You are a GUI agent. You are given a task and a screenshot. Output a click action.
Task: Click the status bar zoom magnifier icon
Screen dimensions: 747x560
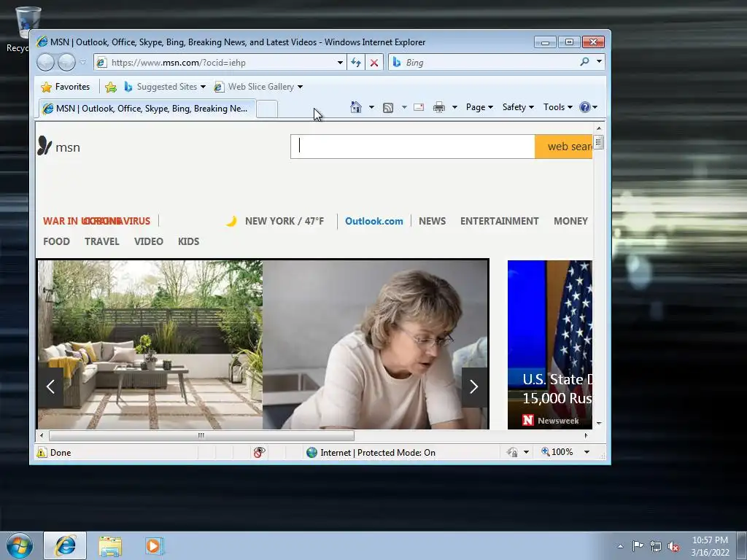pyautogui.click(x=546, y=451)
